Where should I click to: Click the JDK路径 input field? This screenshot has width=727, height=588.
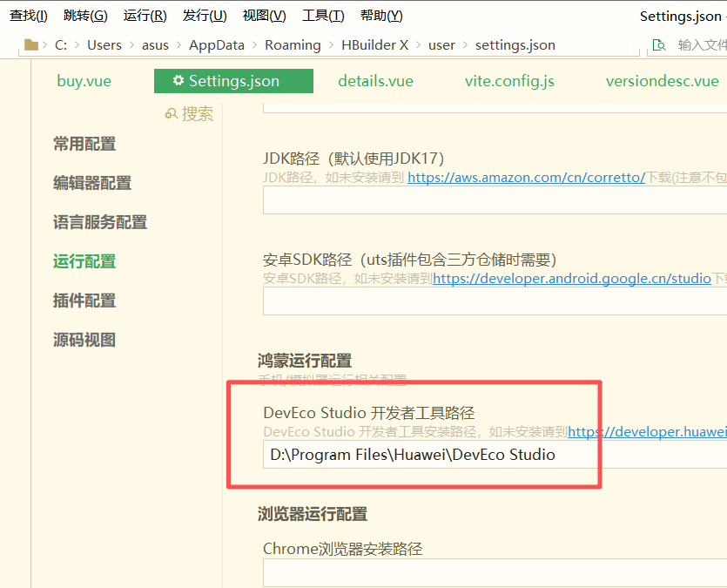pyautogui.click(x=495, y=199)
